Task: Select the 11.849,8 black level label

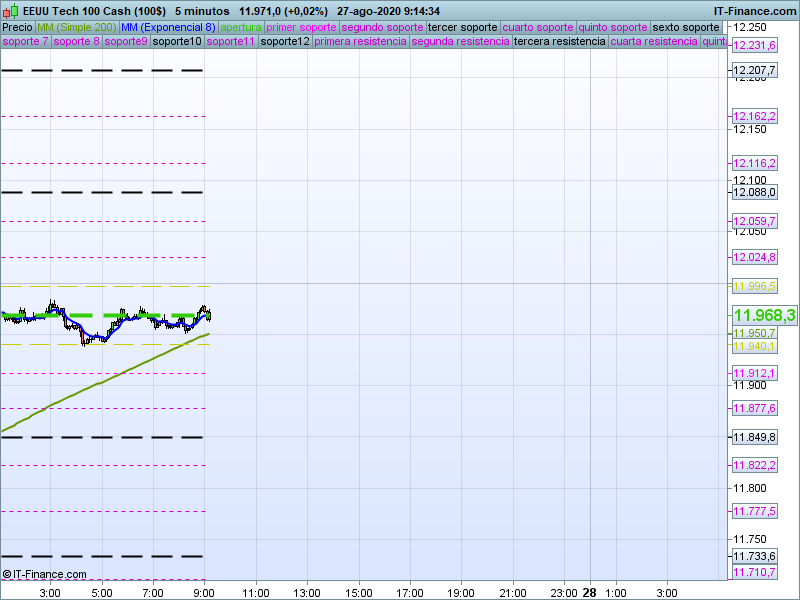Action: click(x=755, y=437)
